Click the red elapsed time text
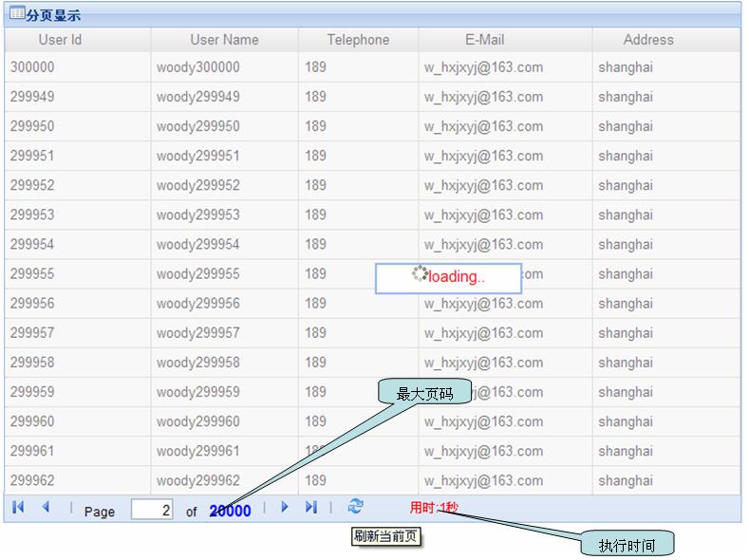 (x=434, y=508)
